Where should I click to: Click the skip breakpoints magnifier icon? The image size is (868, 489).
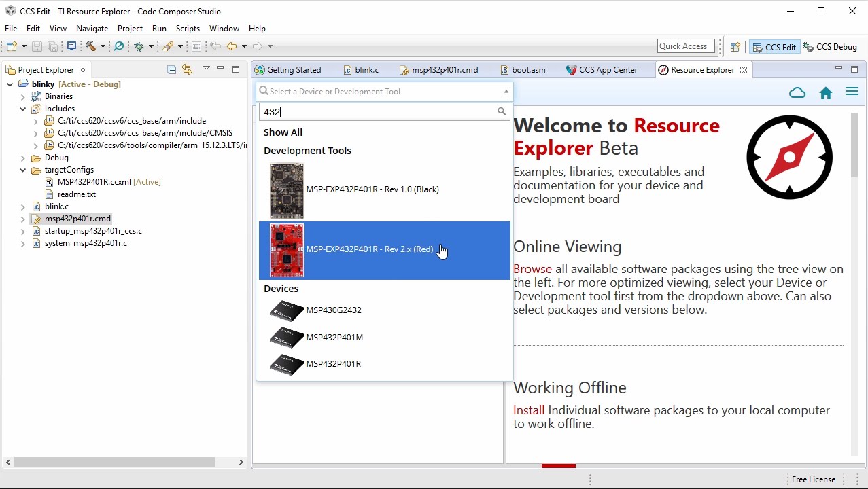[119, 46]
